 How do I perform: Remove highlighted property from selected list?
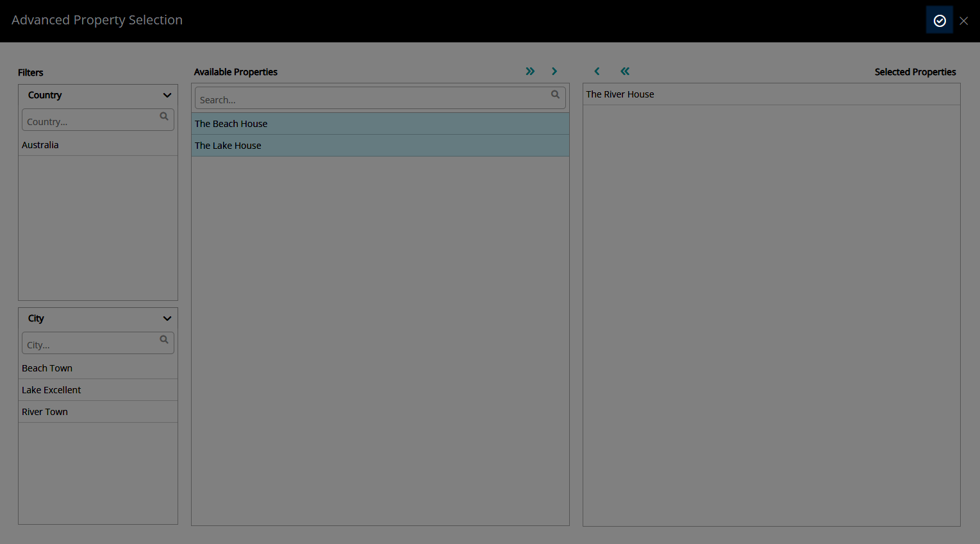point(597,71)
